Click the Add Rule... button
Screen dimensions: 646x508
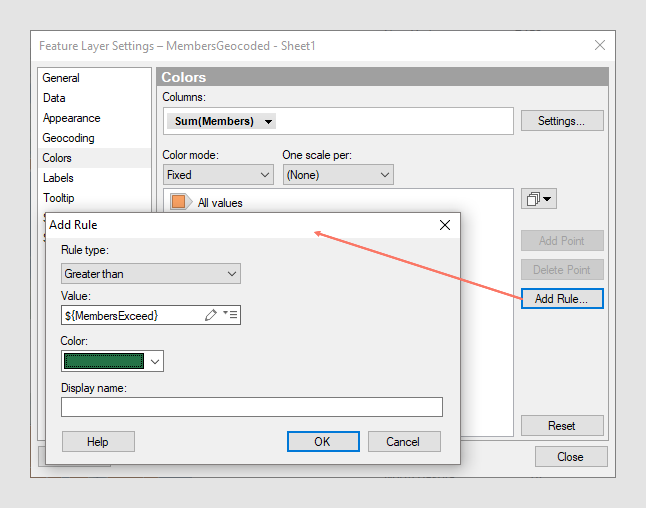point(562,298)
